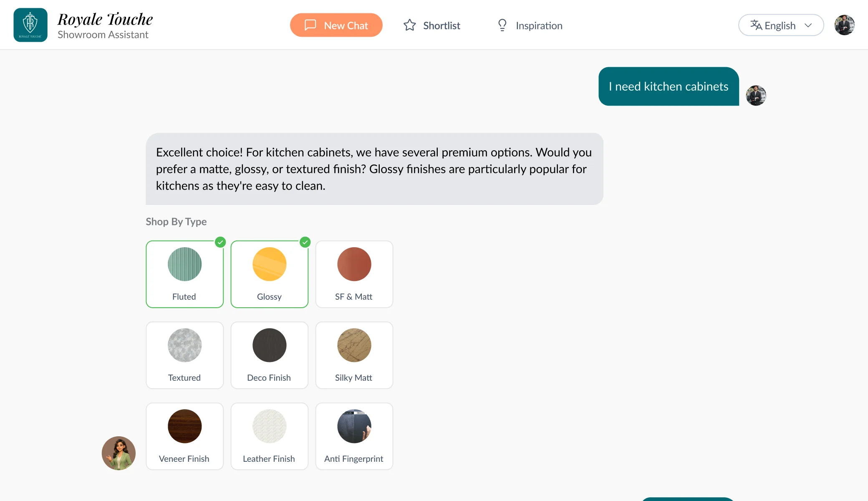
Task: Click the lightbulb icon beside Inspiration
Action: coord(502,25)
